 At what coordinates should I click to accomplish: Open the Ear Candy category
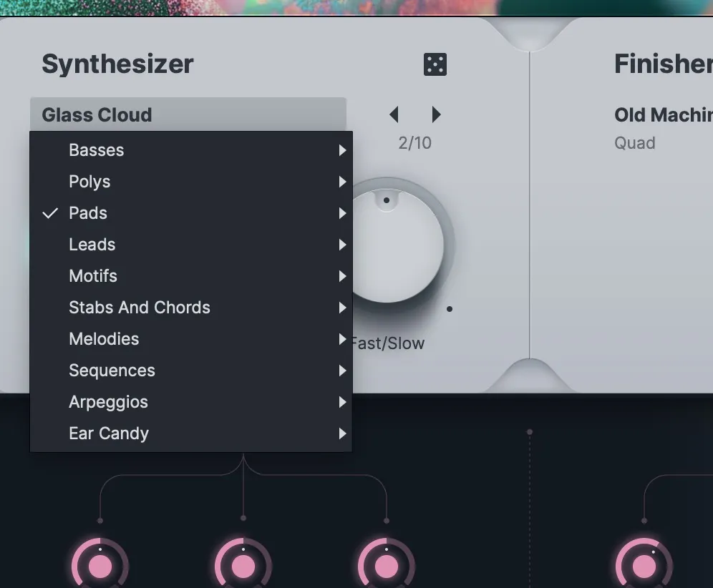[109, 433]
